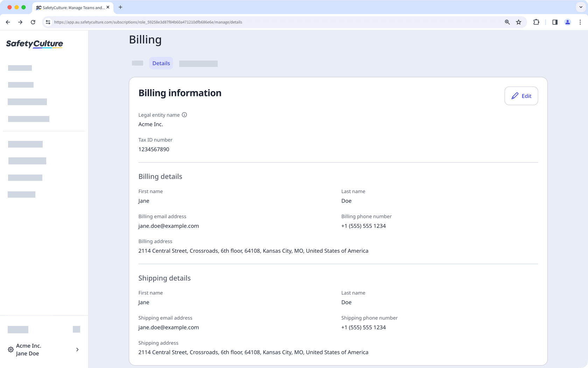Reload the page with the refresh icon
Screen dimensions: 588x368
point(33,22)
